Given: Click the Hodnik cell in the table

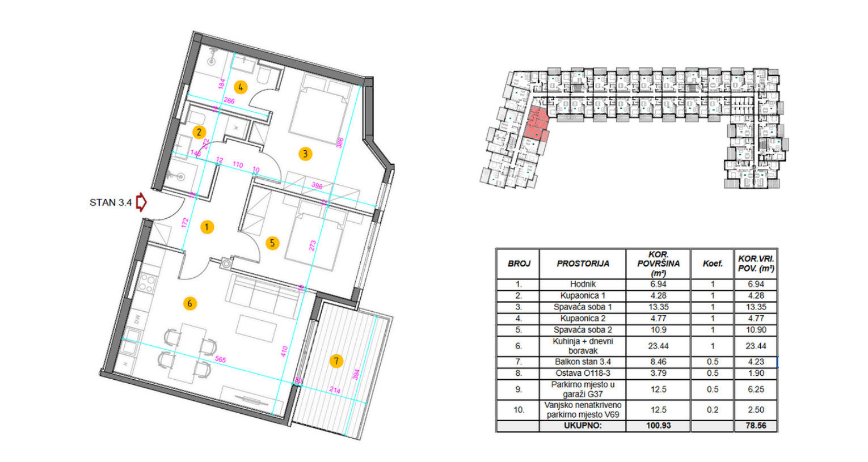Looking at the screenshot, I should pyautogui.click(x=583, y=284).
